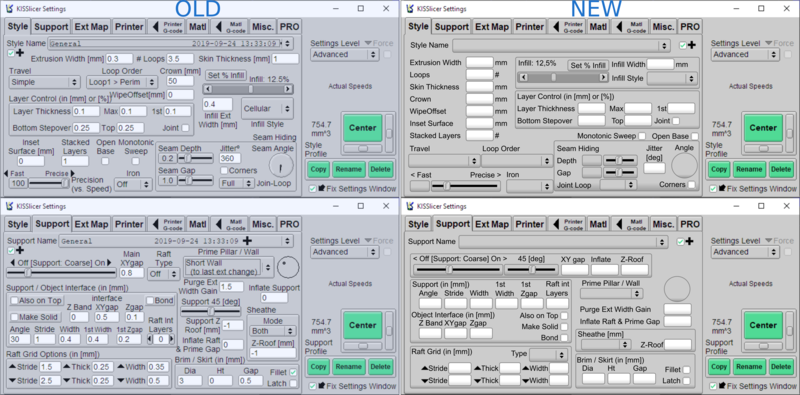Open Matl G-code tab in NEW Support window

(631, 224)
